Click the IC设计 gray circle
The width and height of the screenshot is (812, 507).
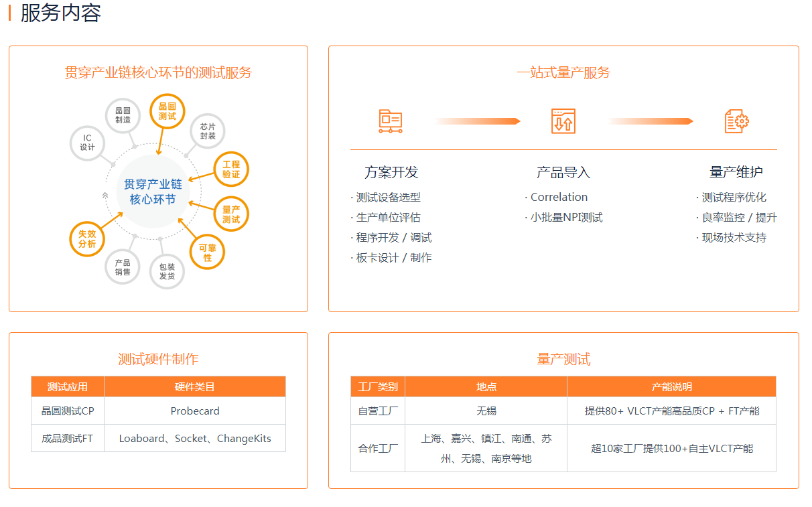tap(88, 143)
